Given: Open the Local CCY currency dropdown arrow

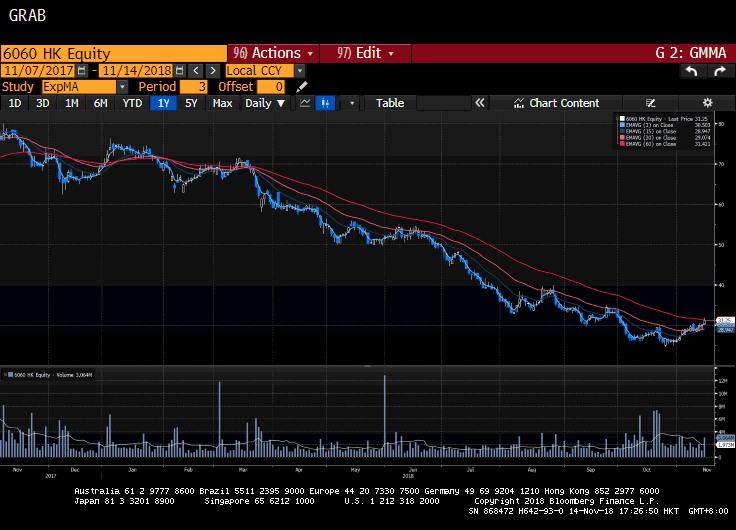Looking at the screenshot, I should tap(300, 71).
